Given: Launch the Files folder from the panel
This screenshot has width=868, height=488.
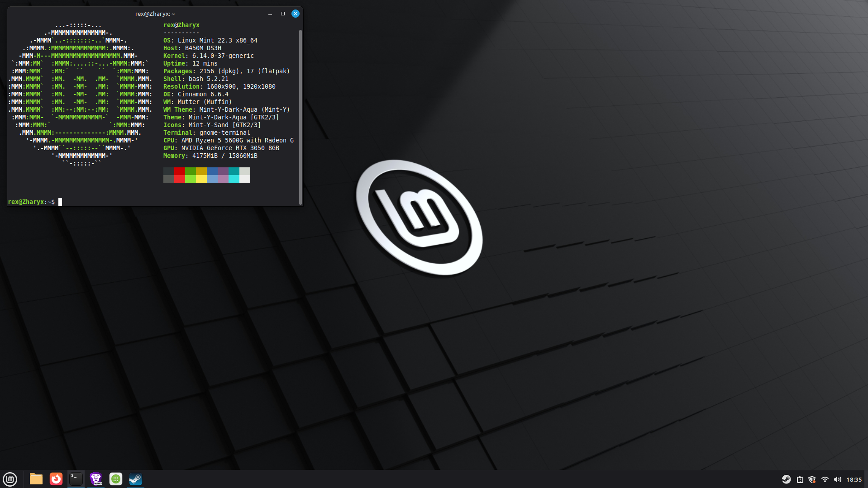Looking at the screenshot, I should click(36, 479).
